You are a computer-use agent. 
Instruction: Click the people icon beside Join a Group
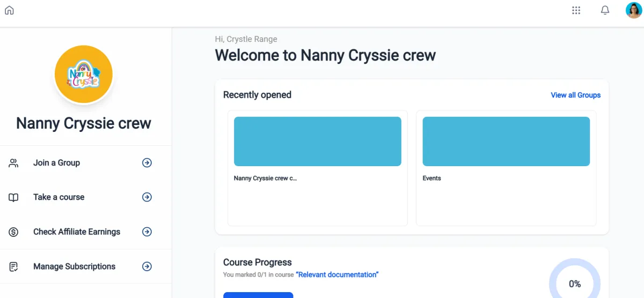tap(14, 163)
